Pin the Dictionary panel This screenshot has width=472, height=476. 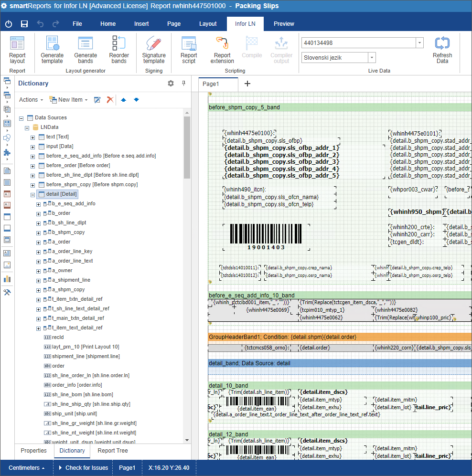pyautogui.click(x=184, y=83)
